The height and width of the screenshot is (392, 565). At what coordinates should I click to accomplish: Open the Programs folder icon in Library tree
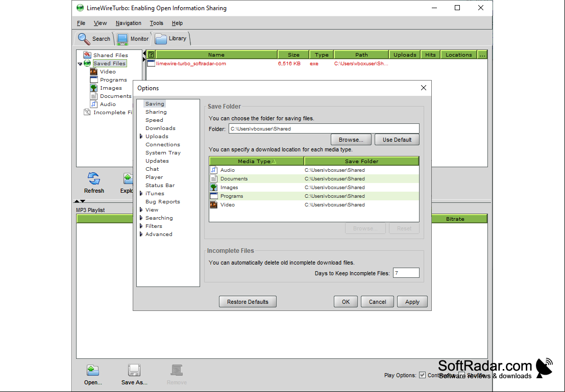click(94, 80)
